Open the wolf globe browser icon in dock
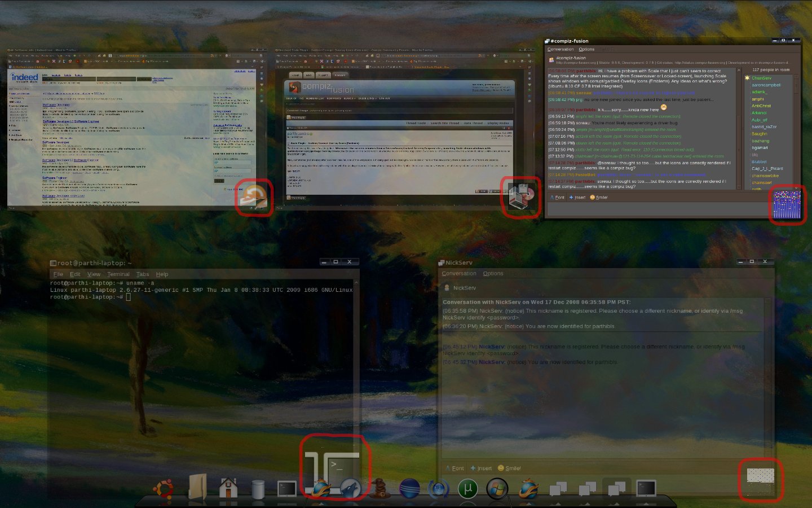812x508 pixels. (x=350, y=488)
